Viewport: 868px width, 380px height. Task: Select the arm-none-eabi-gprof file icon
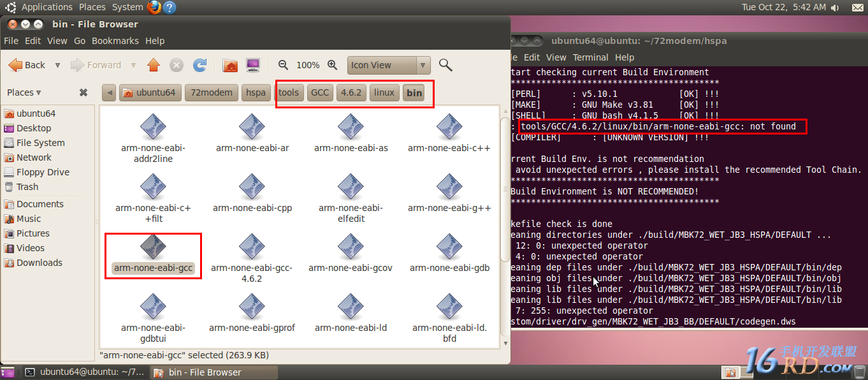(x=252, y=307)
